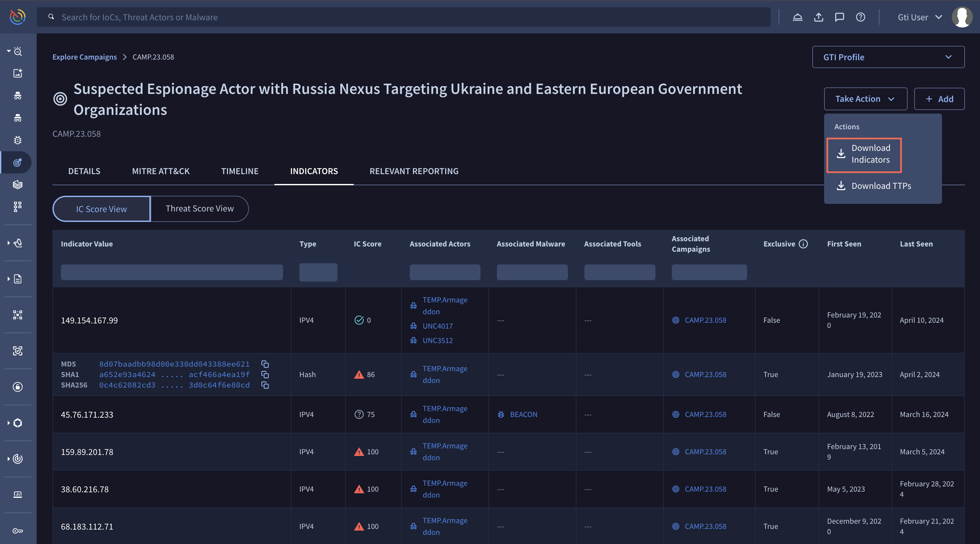Switch to Threat Score View
Image resolution: width=980 pixels, height=544 pixels.
pos(200,209)
